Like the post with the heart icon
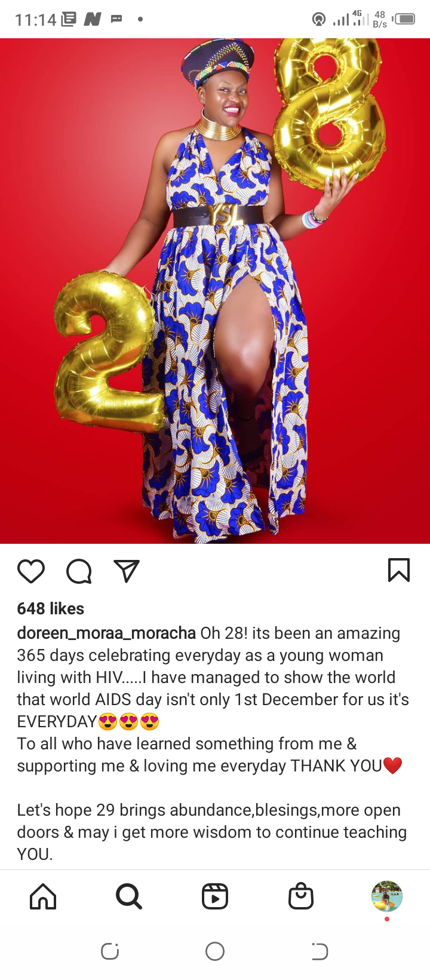This screenshot has height=980, width=430. (31, 571)
